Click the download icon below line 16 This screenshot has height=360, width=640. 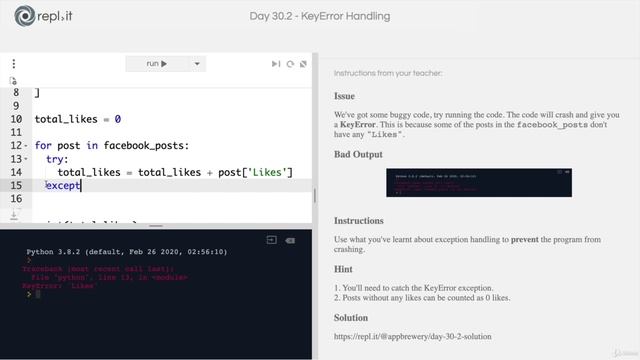14,215
